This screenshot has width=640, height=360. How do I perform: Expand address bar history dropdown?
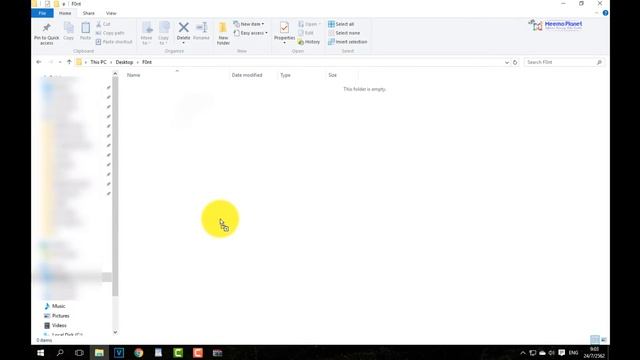click(x=507, y=62)
